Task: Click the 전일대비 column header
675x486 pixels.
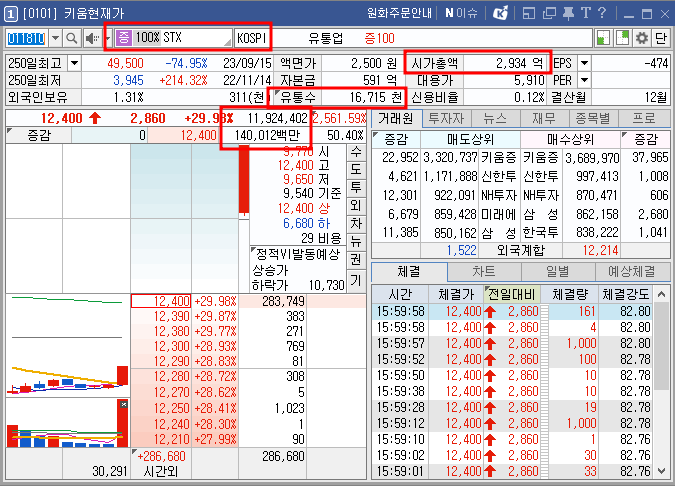Action: click(x=511, y=294)
